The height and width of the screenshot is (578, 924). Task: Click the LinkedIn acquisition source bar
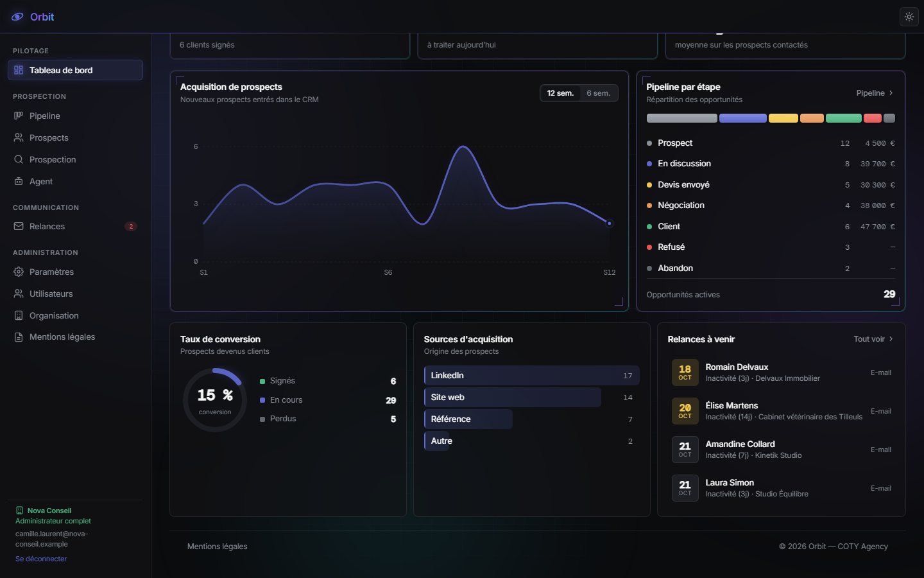[532, 376]
